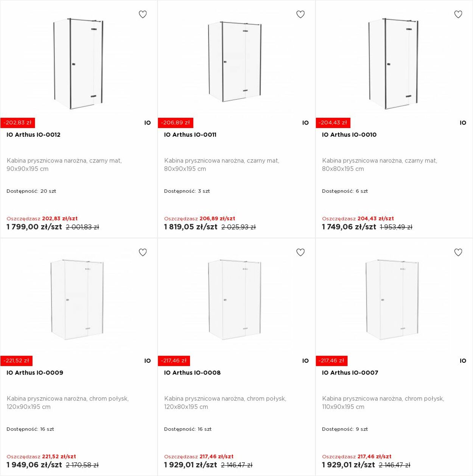Add IO Arthus IO-0012 to favorites heart
Screen dimensions: 473x476
pos(143,14)
